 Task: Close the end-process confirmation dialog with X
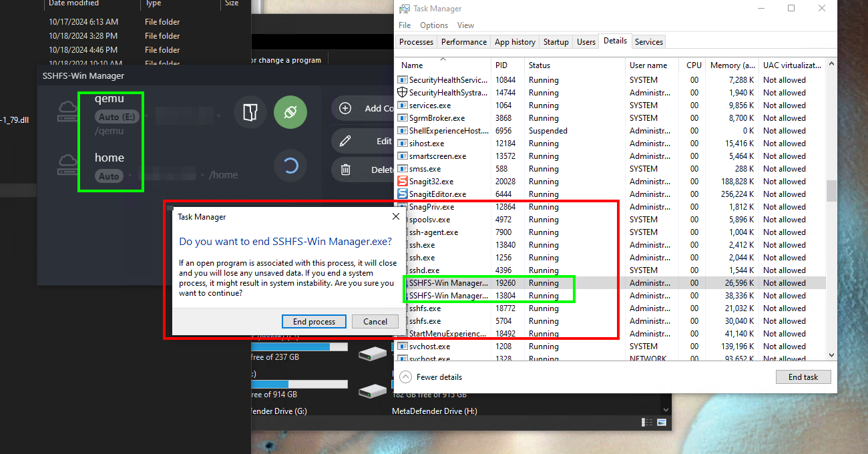(395, 217)
